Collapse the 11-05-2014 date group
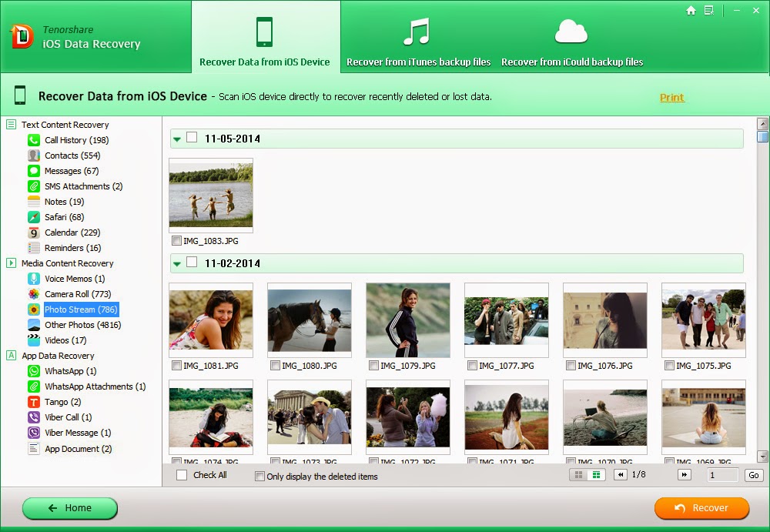 [x=177, y=139]
